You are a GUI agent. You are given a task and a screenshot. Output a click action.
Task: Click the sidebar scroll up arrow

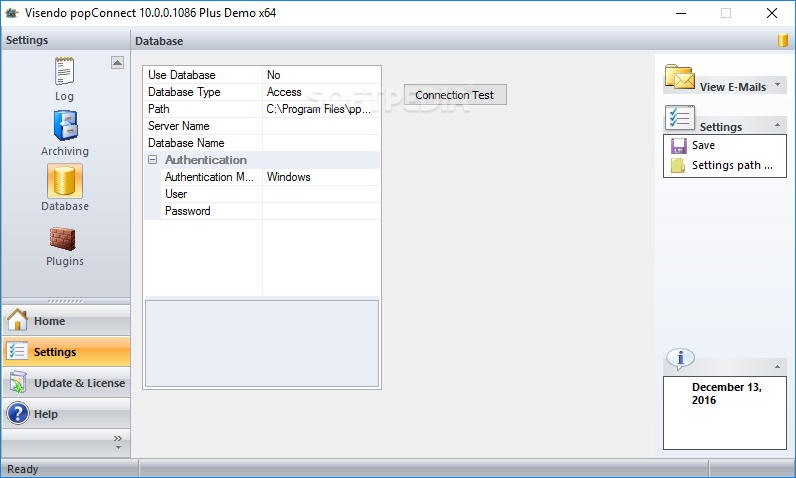tap(117, 62)
